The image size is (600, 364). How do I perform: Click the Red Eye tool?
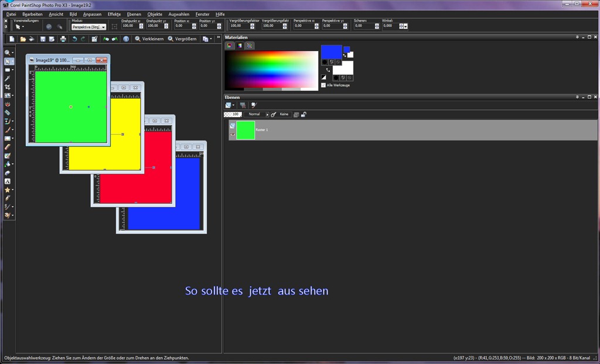[x=7, y=104]
